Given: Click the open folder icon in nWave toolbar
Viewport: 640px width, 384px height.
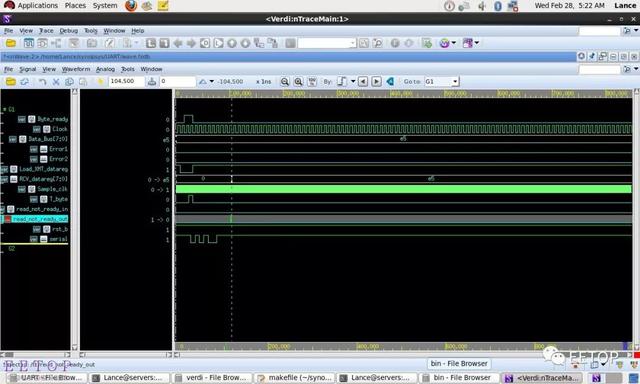Looking at the screenshot, I should coord(11,82).
